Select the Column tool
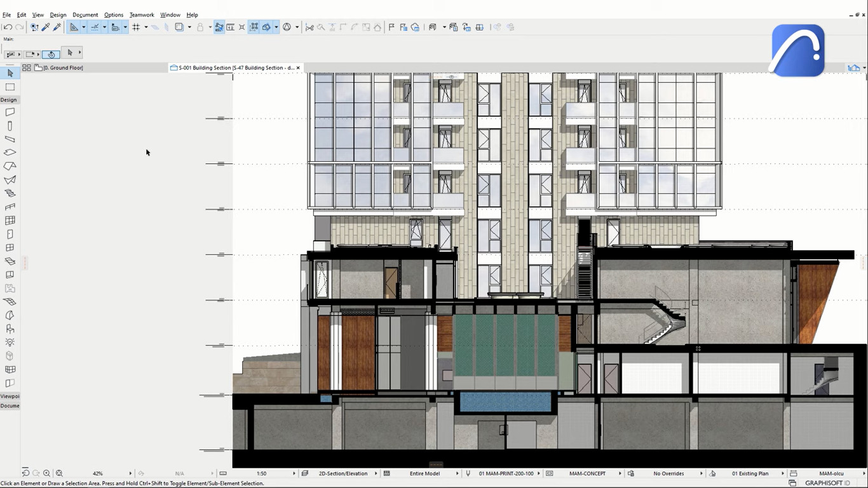This screenshot has height=488, width=868. [10, 126]
